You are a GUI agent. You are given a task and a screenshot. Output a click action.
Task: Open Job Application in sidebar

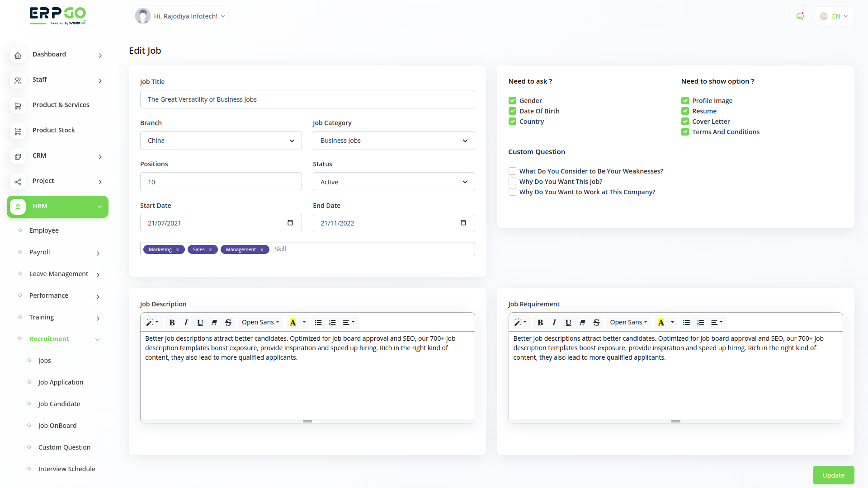(x=61, y=382)
